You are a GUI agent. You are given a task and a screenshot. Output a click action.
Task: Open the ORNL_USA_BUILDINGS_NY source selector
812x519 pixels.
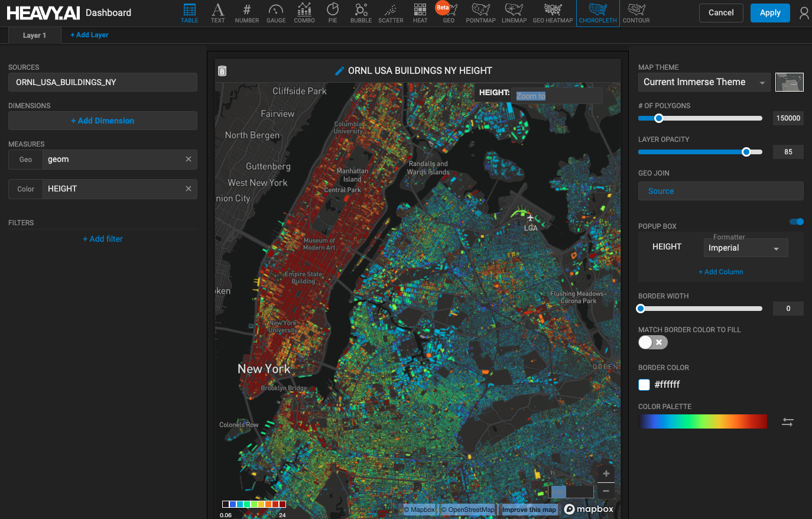(103, 82)
